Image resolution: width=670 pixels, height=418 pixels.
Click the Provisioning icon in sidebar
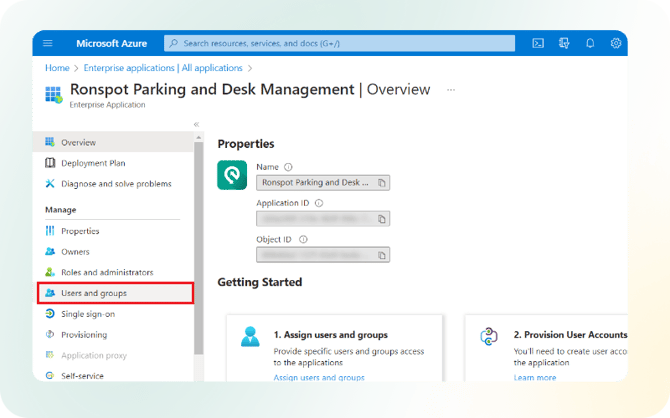click(x=50, y=334)
